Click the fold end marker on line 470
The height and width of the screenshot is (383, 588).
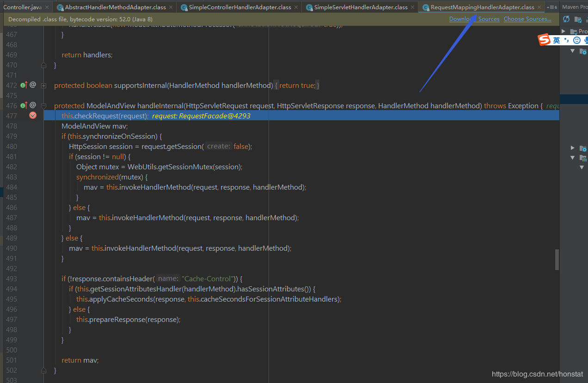pyautogui.click(x=44, y=65)
